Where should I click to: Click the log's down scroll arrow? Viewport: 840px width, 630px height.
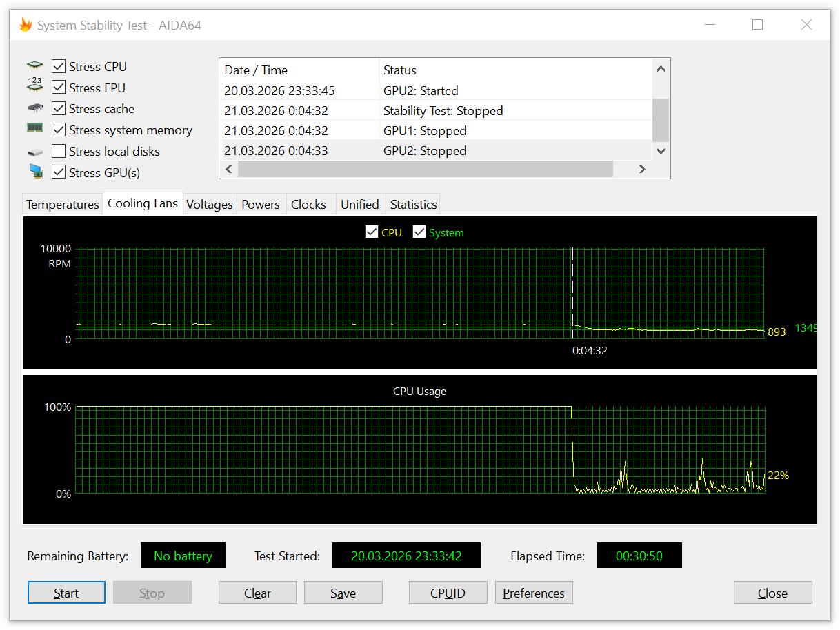pyautogui.click(x=661, y=151)
